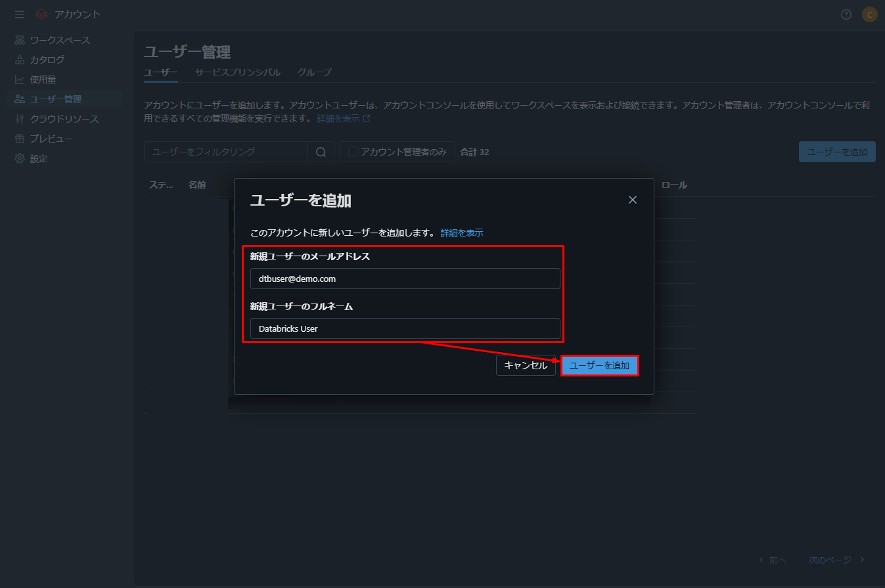Screen dimensions: 885x588
Task: Click the hamburger menu icon
Action: tap(20, 14)
